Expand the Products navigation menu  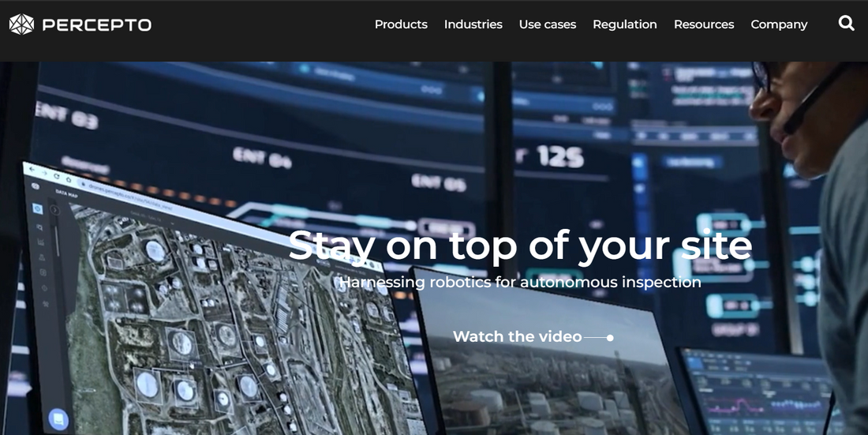click(x=401, y=24)
